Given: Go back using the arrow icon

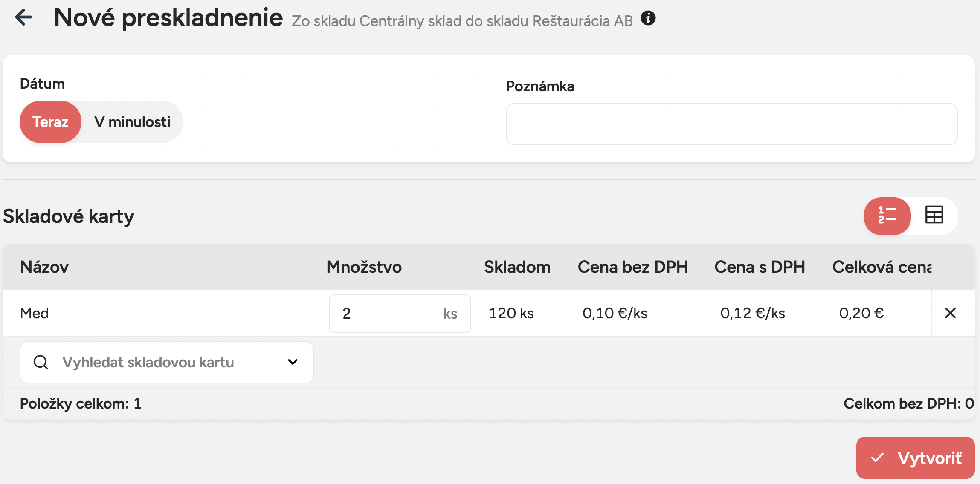Looking at the screenshot, I should click(x=23, y=17).
